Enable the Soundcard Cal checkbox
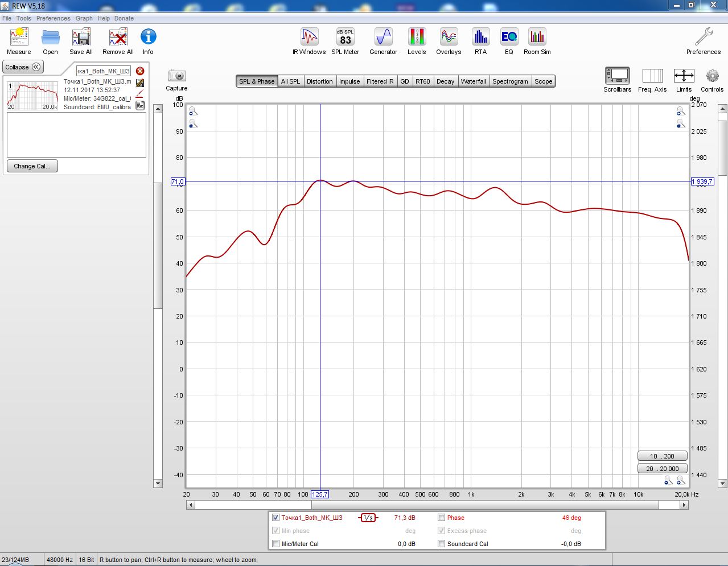This screenshot has height=566, width=728. tap(442, 544)
